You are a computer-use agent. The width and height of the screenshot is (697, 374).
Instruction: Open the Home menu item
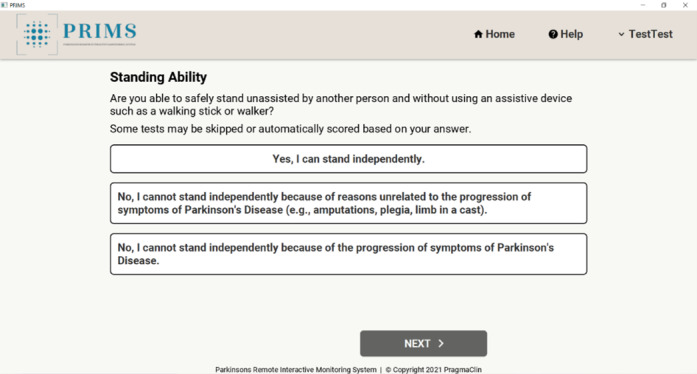(494, 34)
